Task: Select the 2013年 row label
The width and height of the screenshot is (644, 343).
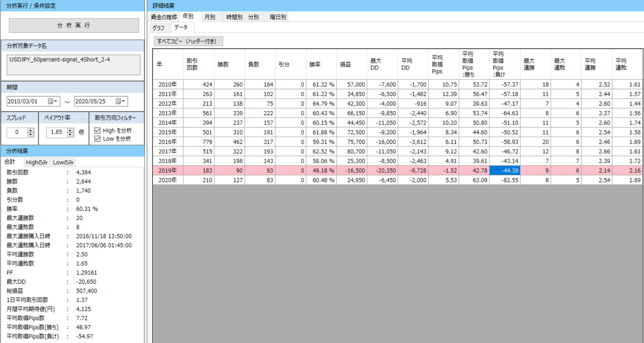Action: 168,113
